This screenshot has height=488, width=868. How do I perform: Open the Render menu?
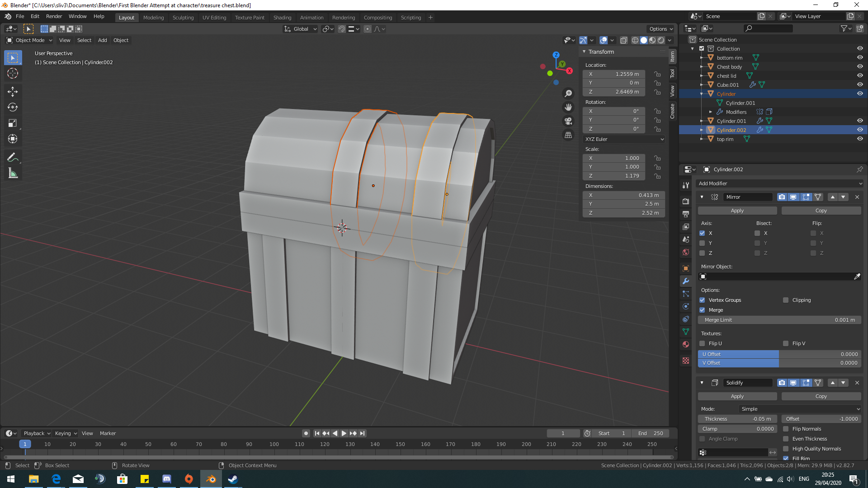(x=54, y=16)
